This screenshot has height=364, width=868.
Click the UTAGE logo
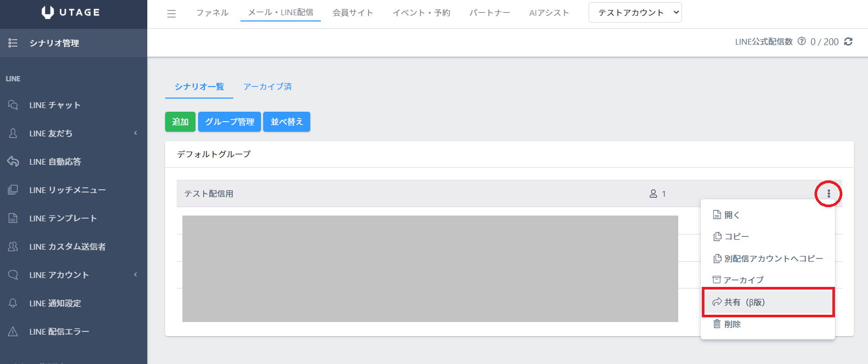[x=71, y=13]
